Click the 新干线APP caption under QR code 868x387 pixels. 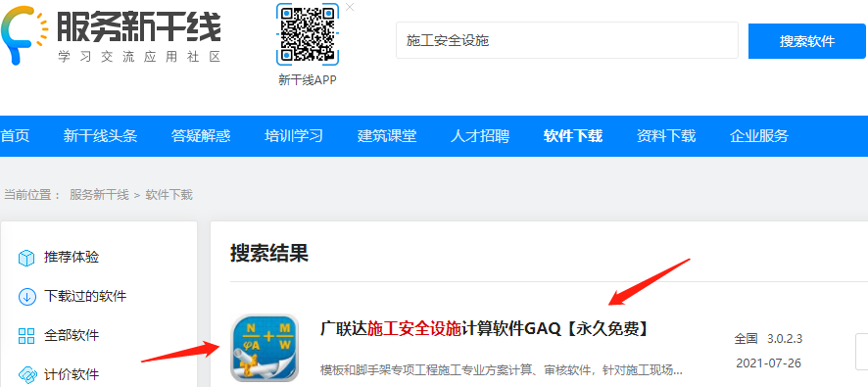[308, 79]
